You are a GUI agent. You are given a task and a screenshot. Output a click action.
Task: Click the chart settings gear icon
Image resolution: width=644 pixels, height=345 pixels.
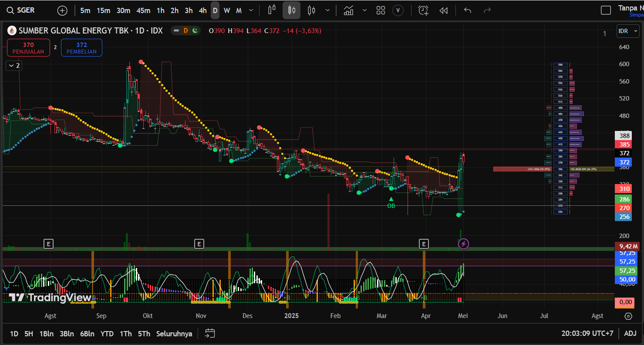[628, 316]
